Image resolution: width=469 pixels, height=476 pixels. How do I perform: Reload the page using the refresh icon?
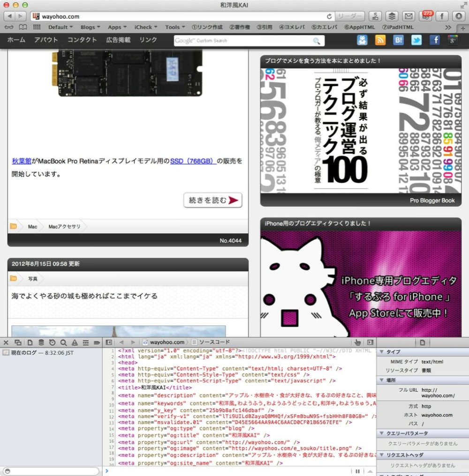tap(329, 16)
